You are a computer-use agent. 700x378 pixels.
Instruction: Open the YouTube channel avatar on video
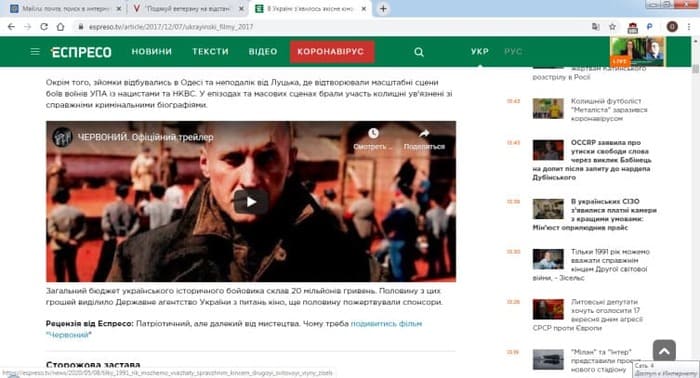coord(62,137)
